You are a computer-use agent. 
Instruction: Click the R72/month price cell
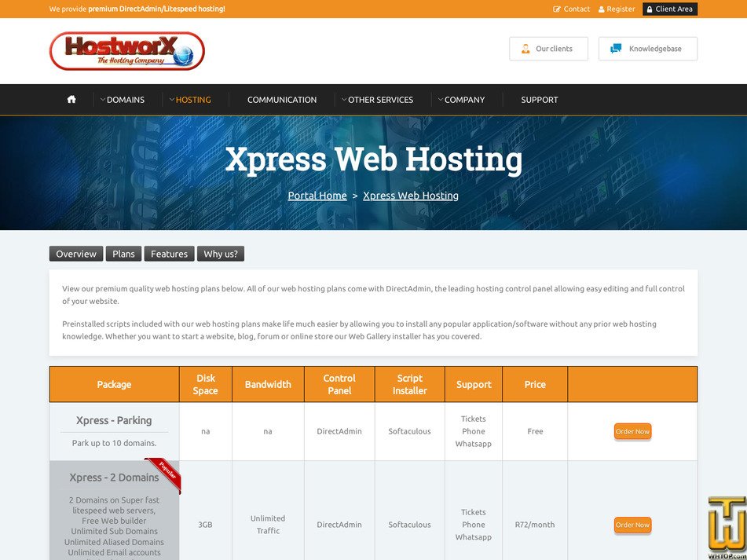(x=535, y=525)
